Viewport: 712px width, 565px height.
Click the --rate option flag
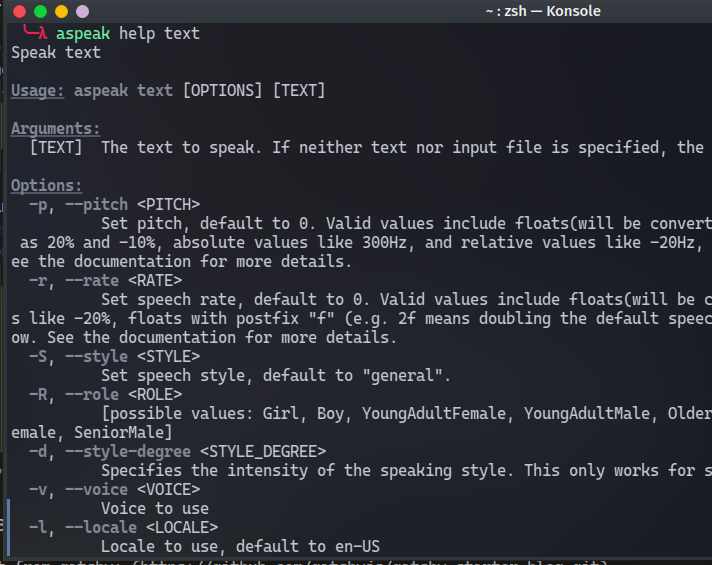[92, 280]
